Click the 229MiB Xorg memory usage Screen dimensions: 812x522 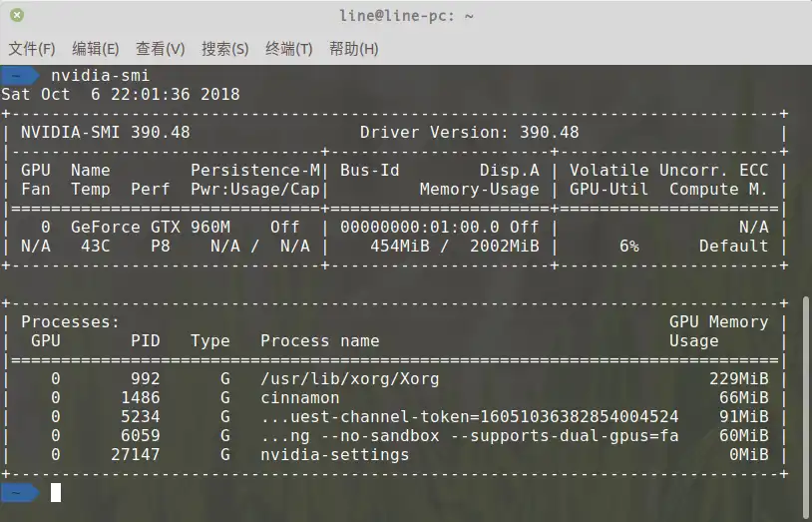point(738,379)
